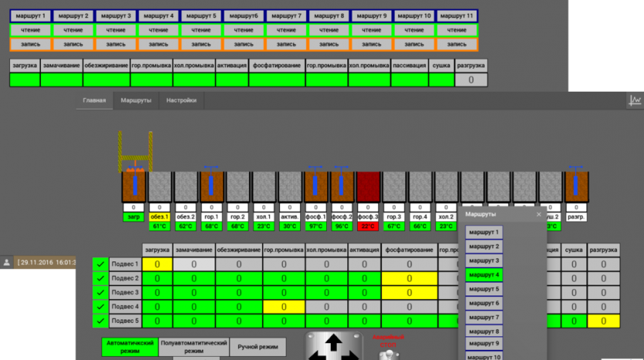Screen dimensions: 644x360
Task: Pick маршрут 1 in the routes popup
Action: [x=484, y=233]
